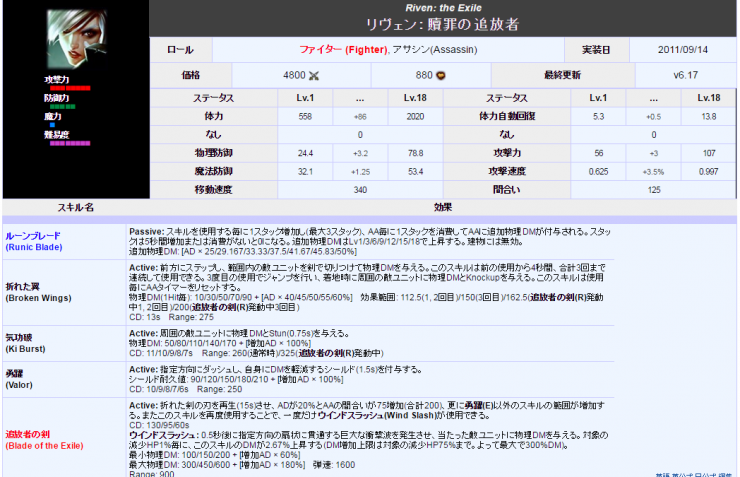Click the 体力自動回復 stat label
Image resolution: width=740 pixels, height=477 pixels.
coord(507,116)
